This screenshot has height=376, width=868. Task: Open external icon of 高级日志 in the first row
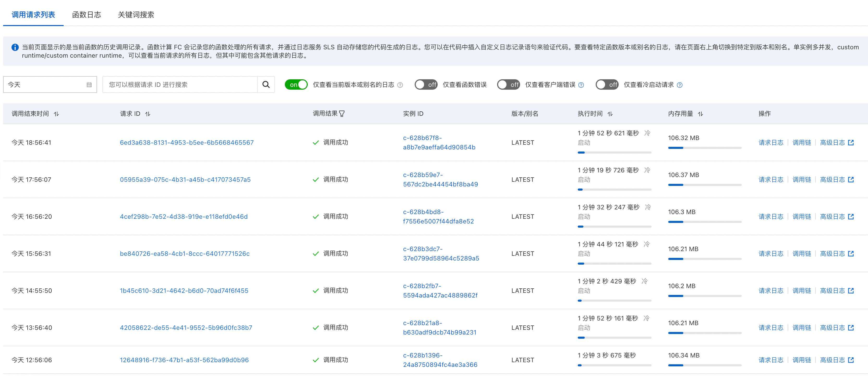pos(851,143)
